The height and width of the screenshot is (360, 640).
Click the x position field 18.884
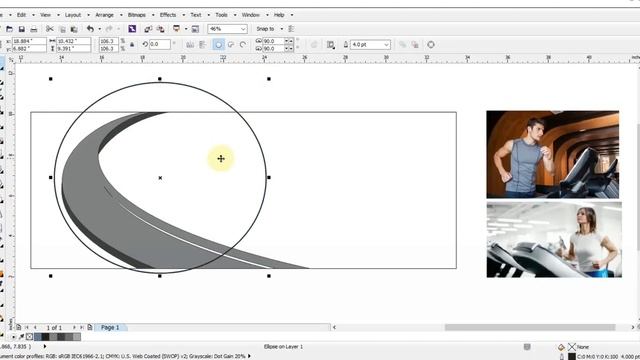click(29, 41)
